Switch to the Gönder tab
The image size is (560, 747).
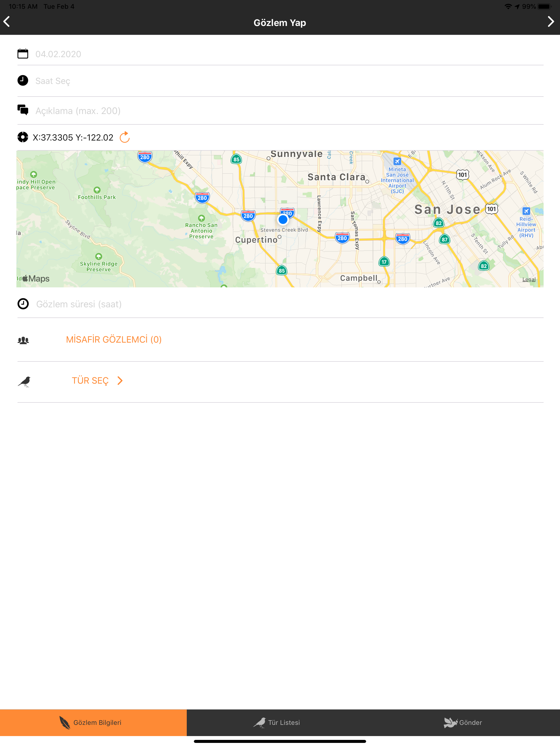coord(466,722)
